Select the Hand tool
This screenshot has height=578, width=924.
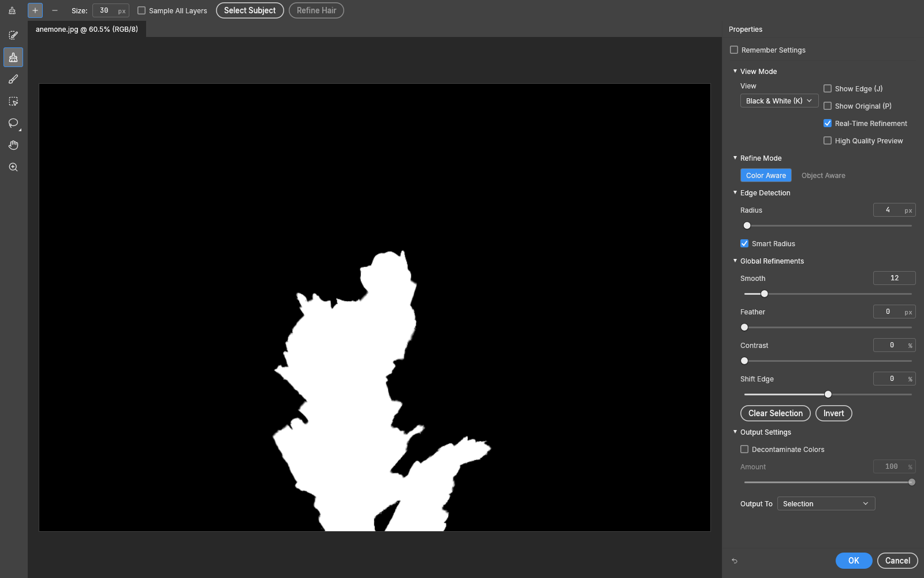point(13,145)
